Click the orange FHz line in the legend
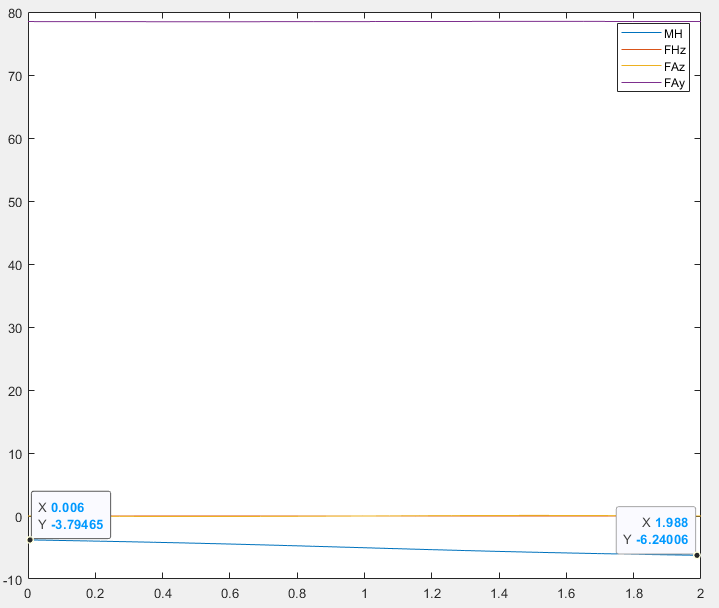This screenshot has width=719, height=608. pyautogui.click(x=641, y=49)
